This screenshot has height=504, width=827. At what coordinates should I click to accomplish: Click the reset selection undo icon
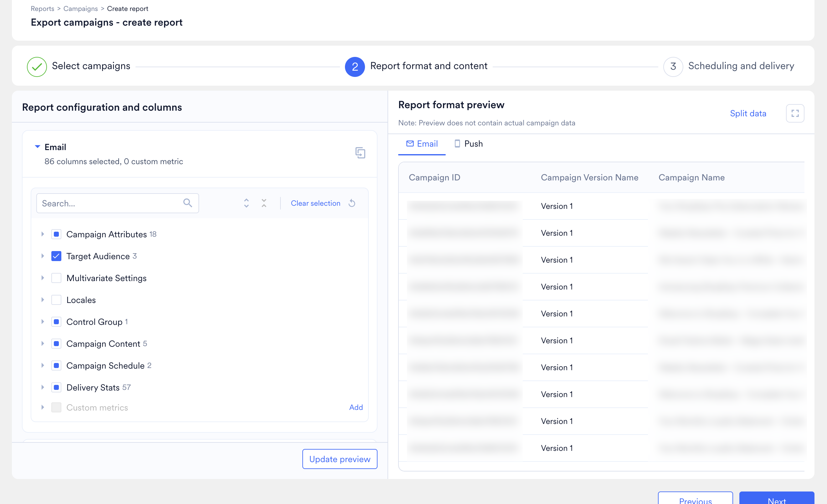pyautogui.click(x=352, y=203)
